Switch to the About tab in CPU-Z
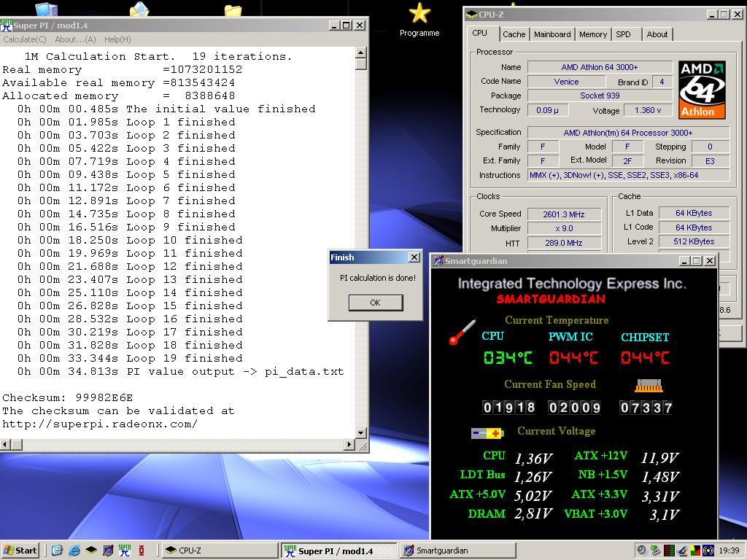 tap(657, 34)
